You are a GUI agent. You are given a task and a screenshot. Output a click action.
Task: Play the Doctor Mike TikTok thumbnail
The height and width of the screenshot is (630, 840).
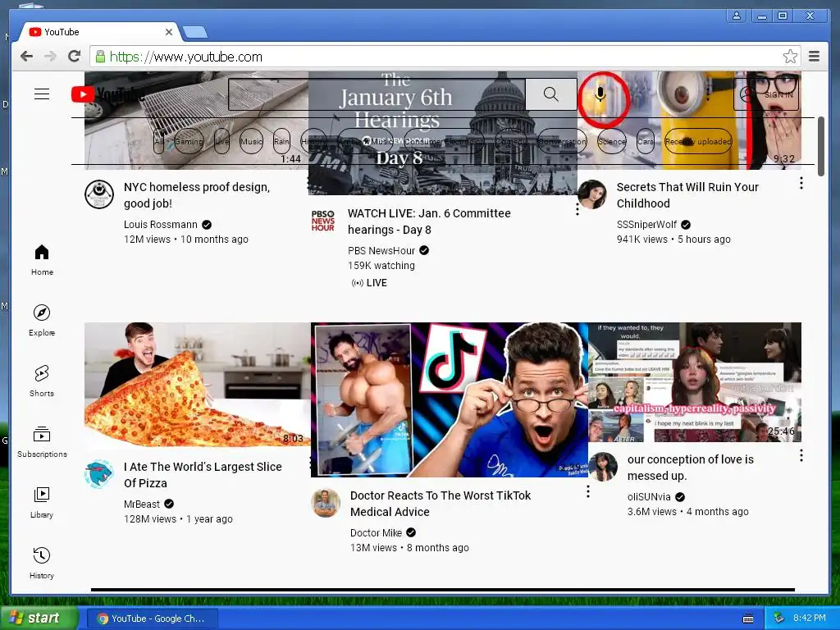[450, 399]
